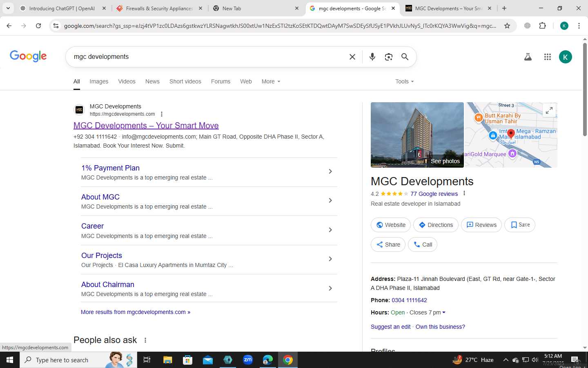Open the Chrome profile avatar in the toolbar

[x=564, y=26]
